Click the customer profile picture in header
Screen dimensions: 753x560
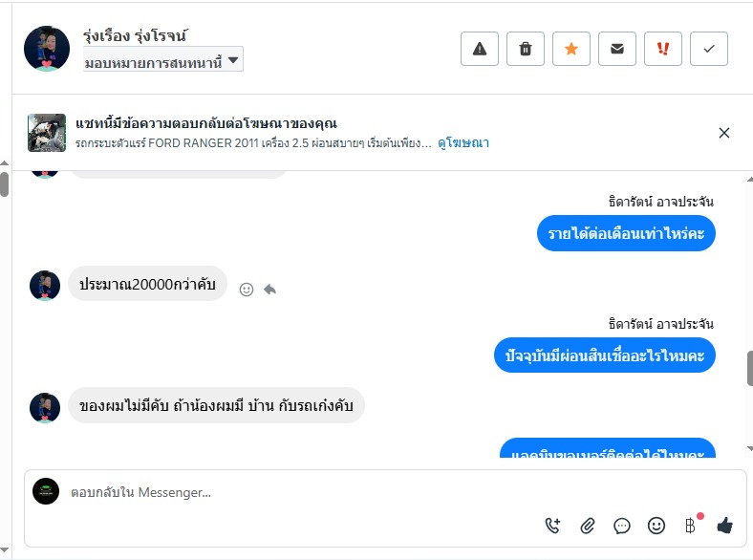[47, 49]
